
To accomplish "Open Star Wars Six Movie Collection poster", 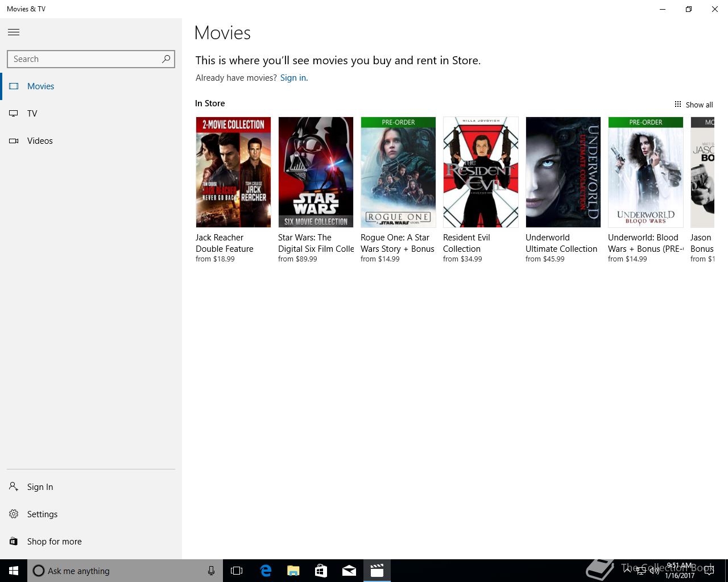I will (x=316, y=172).
